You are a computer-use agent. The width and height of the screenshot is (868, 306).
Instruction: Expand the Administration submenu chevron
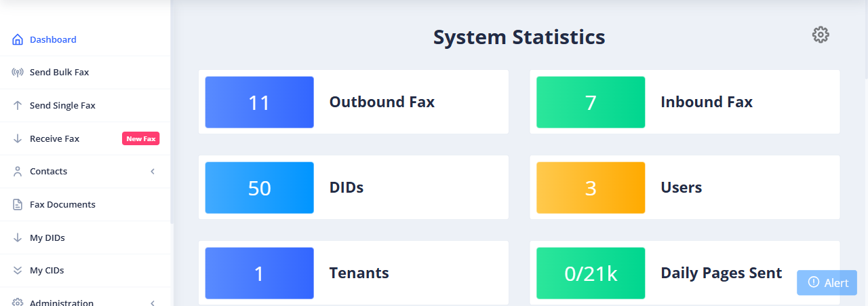pyautogui.click(x=153, y=303)
